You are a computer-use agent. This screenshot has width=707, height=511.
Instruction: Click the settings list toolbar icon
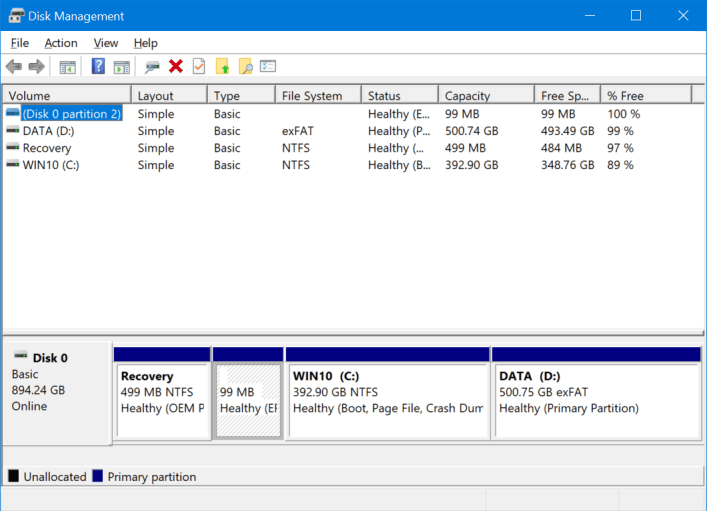[x=268, y=66]
